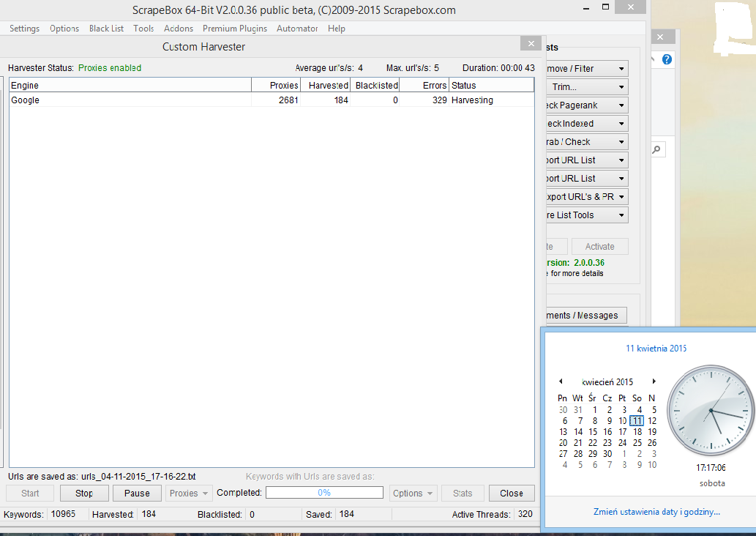This screenshot has width=756, height=536.
Task: Sort by the Errors column header
Action: [x=424, y=86]
